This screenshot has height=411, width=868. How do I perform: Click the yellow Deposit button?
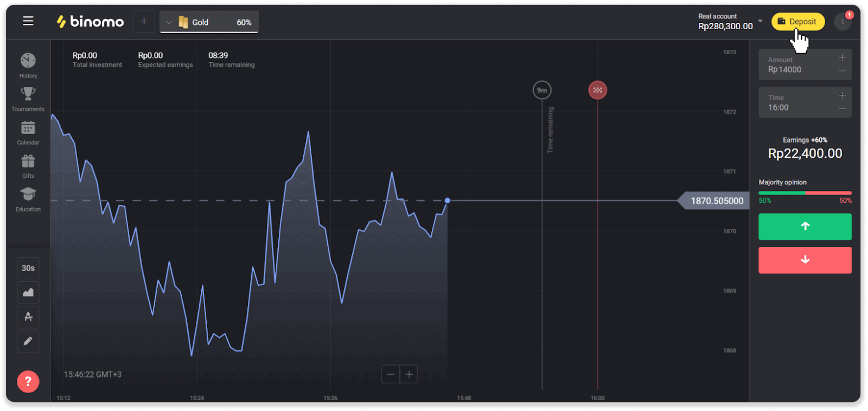[x=797, y=22]
